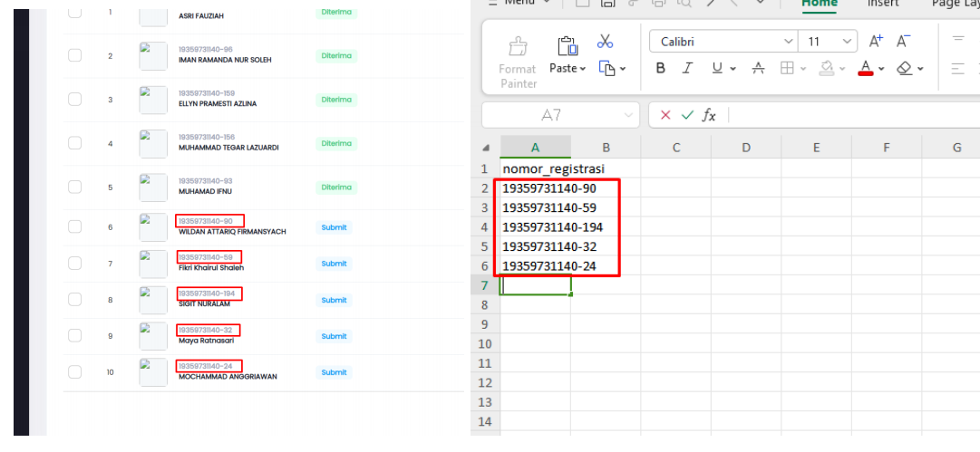Check the row for WILDAN ATTARIQ FIRMANSYACH
The height and width of the screenshot is (452, 980).
tap(76, 226)
